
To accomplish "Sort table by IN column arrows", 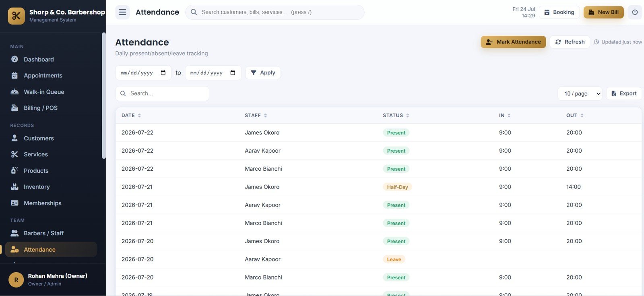I will (x=509, y=116).
